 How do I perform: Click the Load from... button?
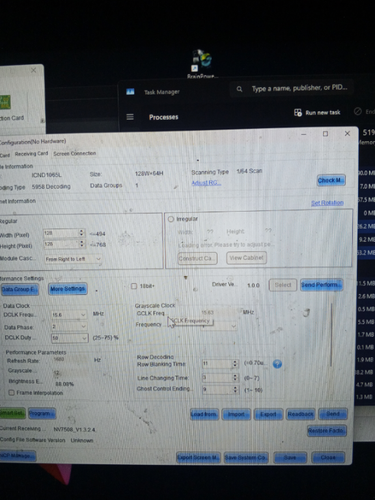(204, 414)
